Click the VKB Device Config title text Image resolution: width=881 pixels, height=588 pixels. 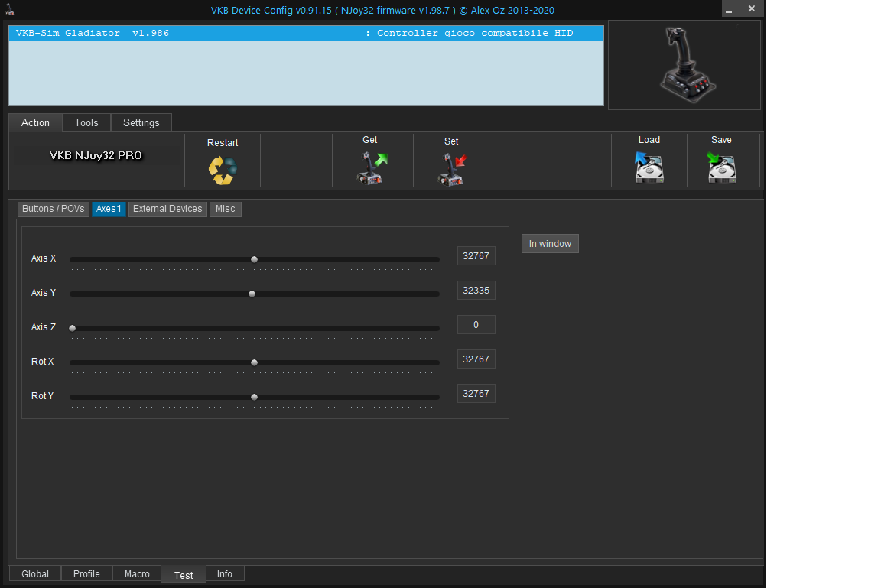pyautogui.click(x=382, y=10)
